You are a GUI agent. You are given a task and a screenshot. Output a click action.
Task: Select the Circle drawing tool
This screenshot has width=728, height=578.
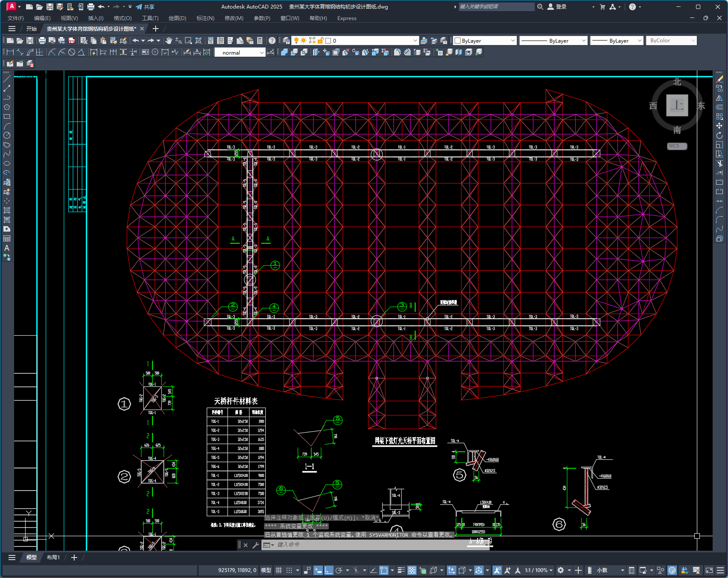7,135
